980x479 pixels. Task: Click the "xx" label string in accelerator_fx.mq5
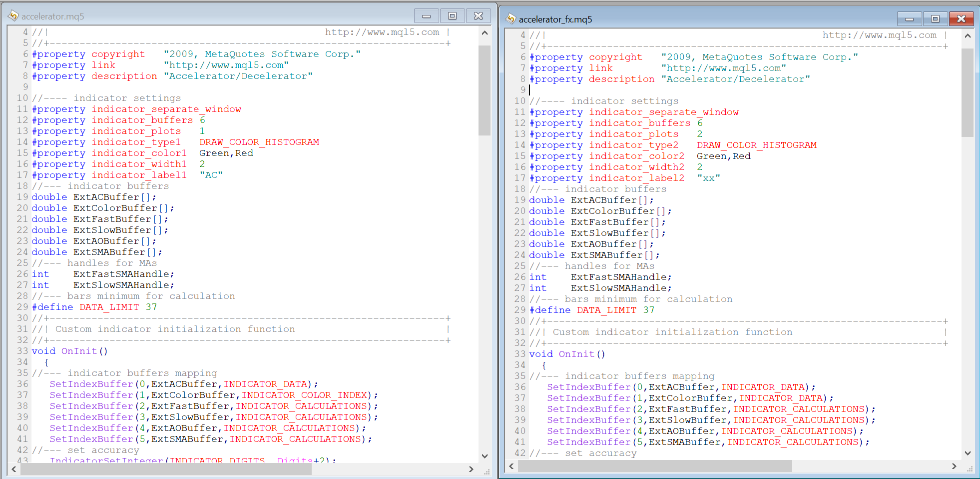point(709,178)
